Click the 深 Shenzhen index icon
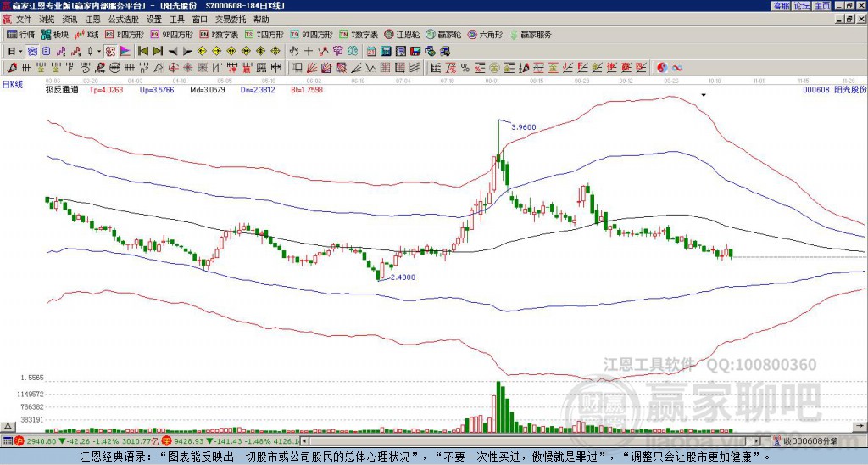Viewport: 868px width, 465px height. pyautogui.click(x=165, y=441)
